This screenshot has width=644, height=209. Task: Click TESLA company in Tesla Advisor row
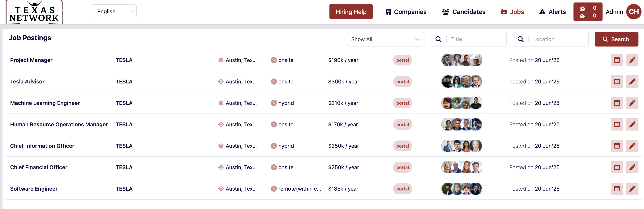click(x=124, y=82)
